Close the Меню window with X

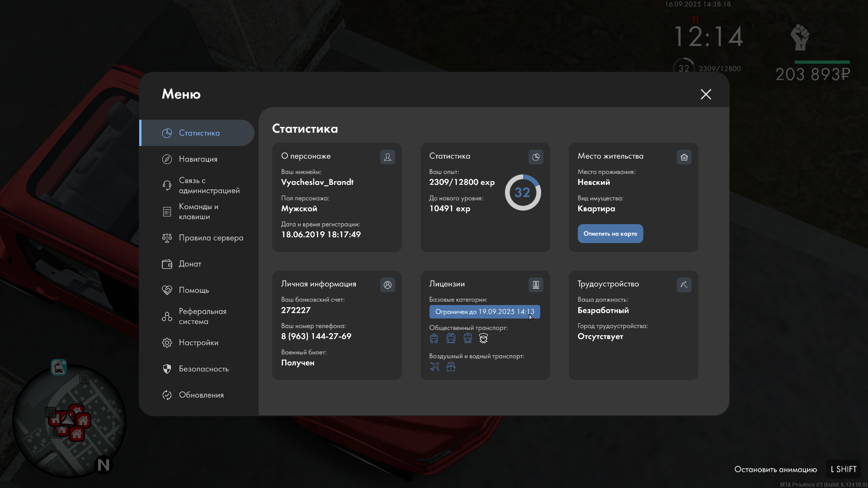coord(706,94)
